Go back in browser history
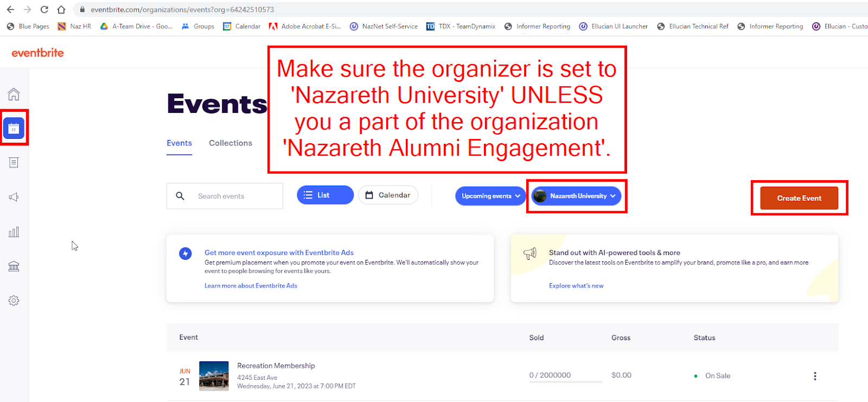 (10, 9)
